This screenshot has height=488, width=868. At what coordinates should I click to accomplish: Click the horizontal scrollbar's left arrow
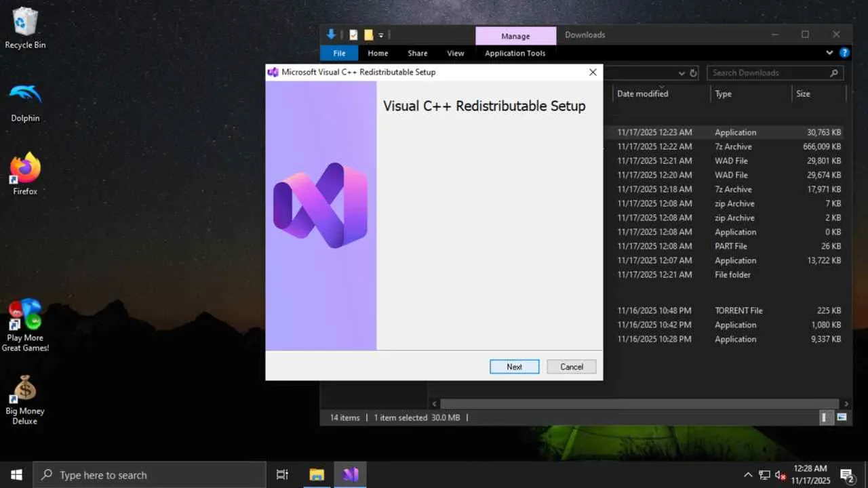pyautogui.click(x=435, y=403)
